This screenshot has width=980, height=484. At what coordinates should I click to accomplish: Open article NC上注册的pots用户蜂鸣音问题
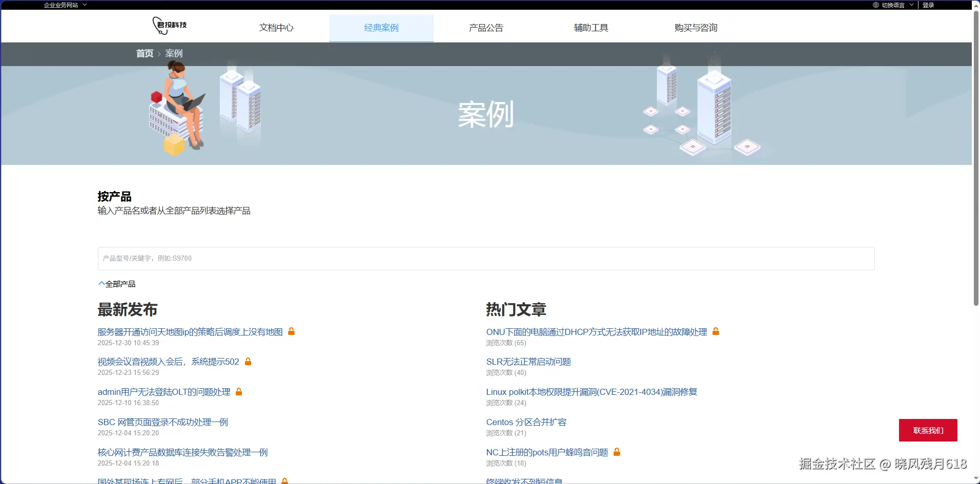pyautogui.click(x=547, y=452)
